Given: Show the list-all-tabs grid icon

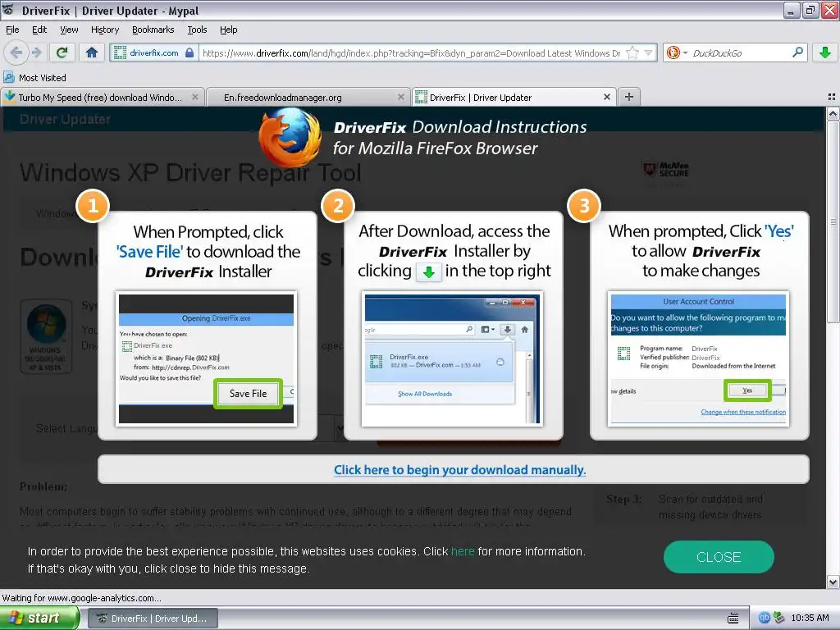Looking at the screenshot, I should [832, 97].
